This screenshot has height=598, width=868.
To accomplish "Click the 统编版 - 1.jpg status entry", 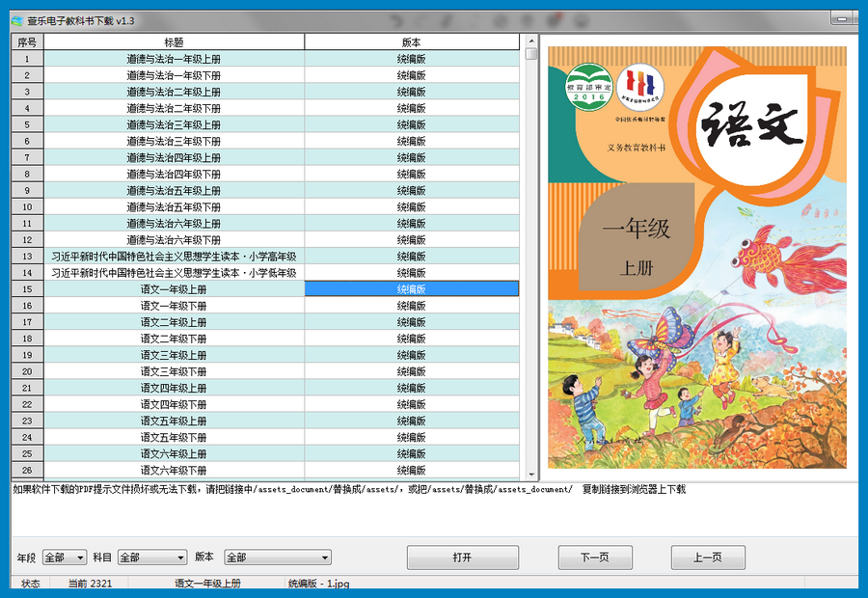I will tap(319, 583).
